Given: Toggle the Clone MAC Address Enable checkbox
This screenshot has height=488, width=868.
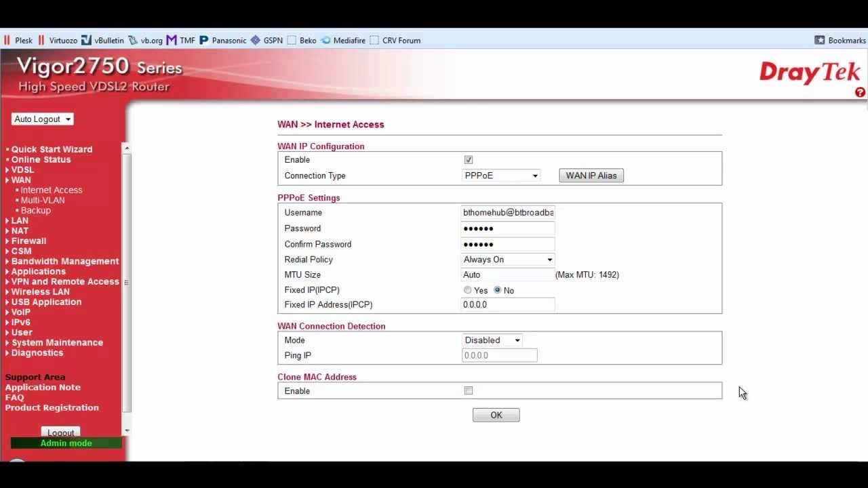Looking at the screenshot, I should pos(469,391).
